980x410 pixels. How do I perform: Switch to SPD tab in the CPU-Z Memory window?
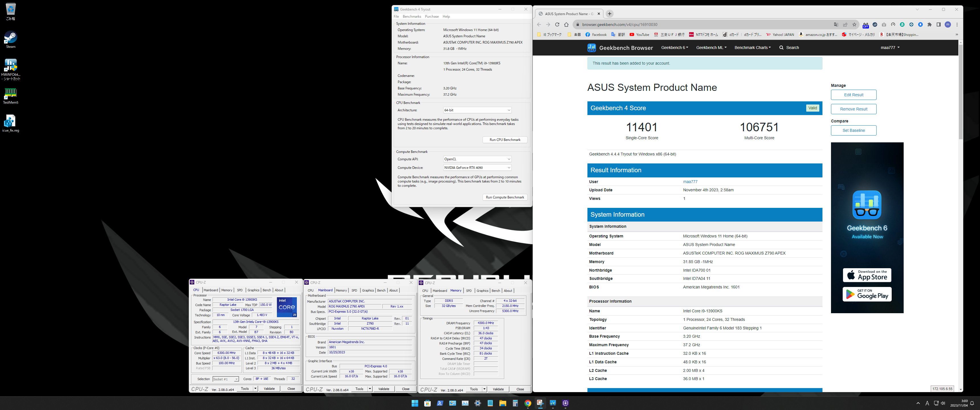tap(469, 291)
